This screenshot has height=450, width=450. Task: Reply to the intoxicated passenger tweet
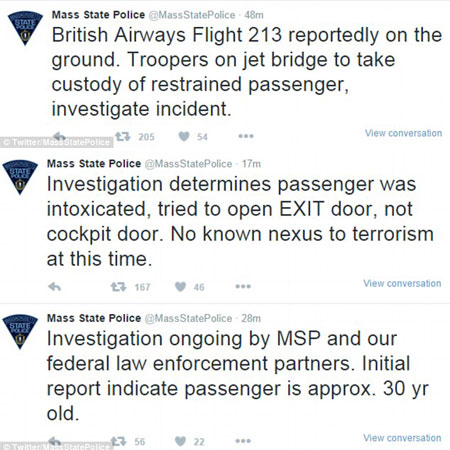click(x=55, y=286)
